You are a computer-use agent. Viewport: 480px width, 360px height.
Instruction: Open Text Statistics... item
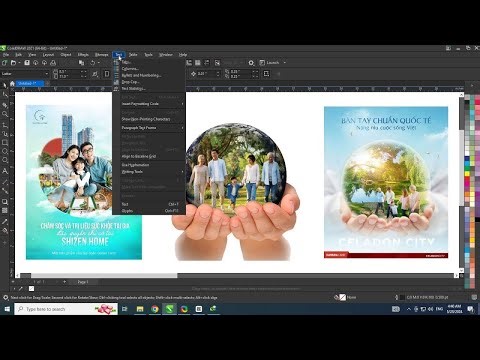coord(149,88)
